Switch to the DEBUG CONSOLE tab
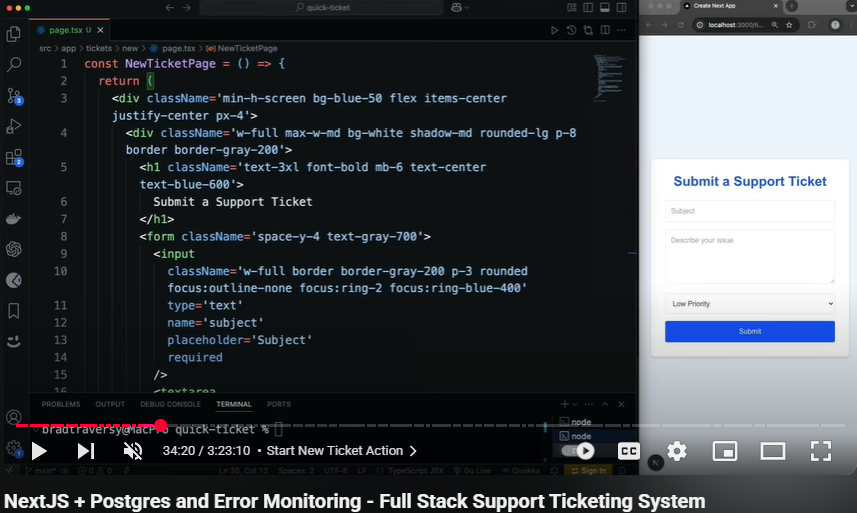The height and width of the screenshot is (513, 857). point(170,404)
